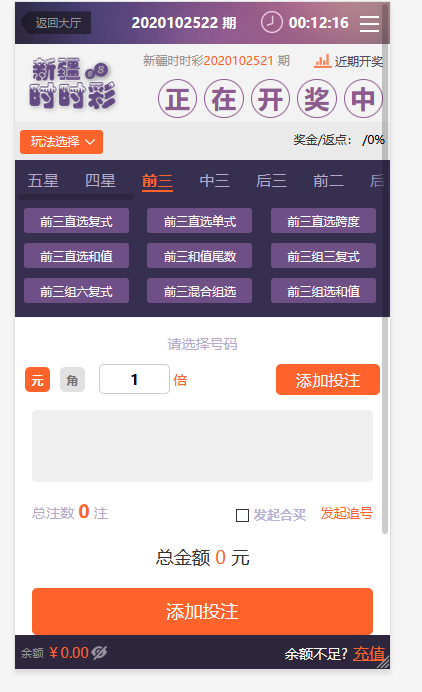422x692 pixels.
Task: Click the 奖金/返点 /0% label
Action: tap(339, 140)
